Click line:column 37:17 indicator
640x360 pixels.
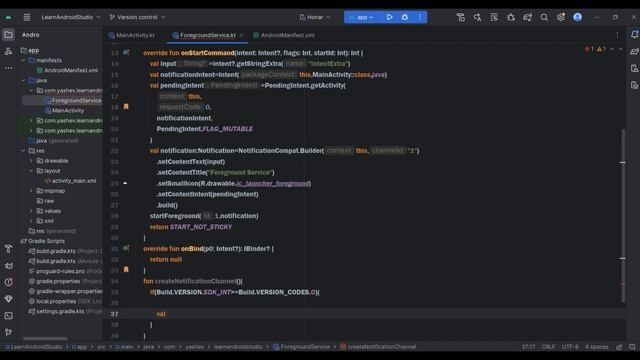click(x=528, y=347)
